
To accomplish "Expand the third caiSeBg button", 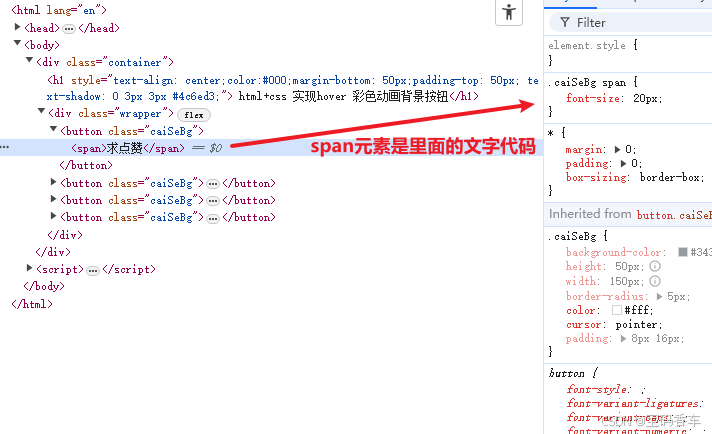I will click(x=53, y=198).
